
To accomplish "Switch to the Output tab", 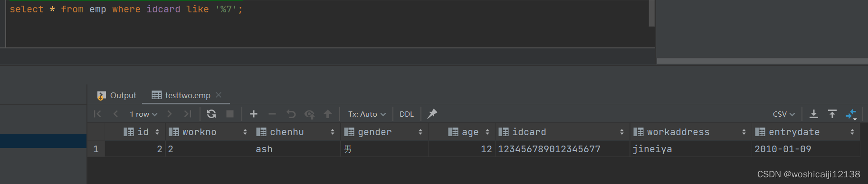I will [x=117, y=95].
